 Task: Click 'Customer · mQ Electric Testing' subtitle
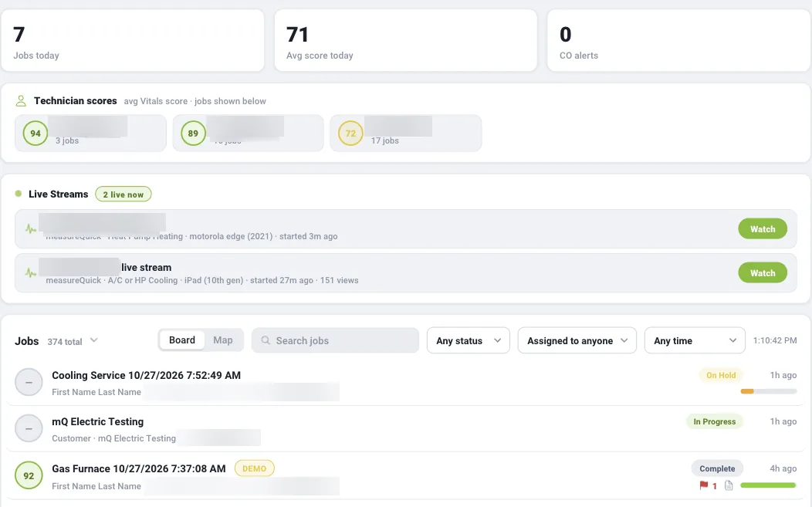tap(113, 438)
